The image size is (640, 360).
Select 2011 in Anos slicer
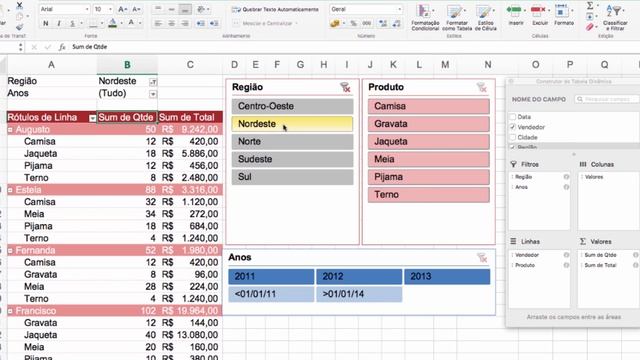[x=271, y=276]
